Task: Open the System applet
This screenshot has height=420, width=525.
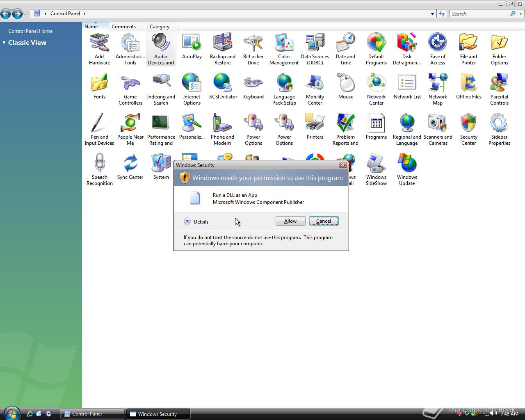Action: [x=161, y=167]
